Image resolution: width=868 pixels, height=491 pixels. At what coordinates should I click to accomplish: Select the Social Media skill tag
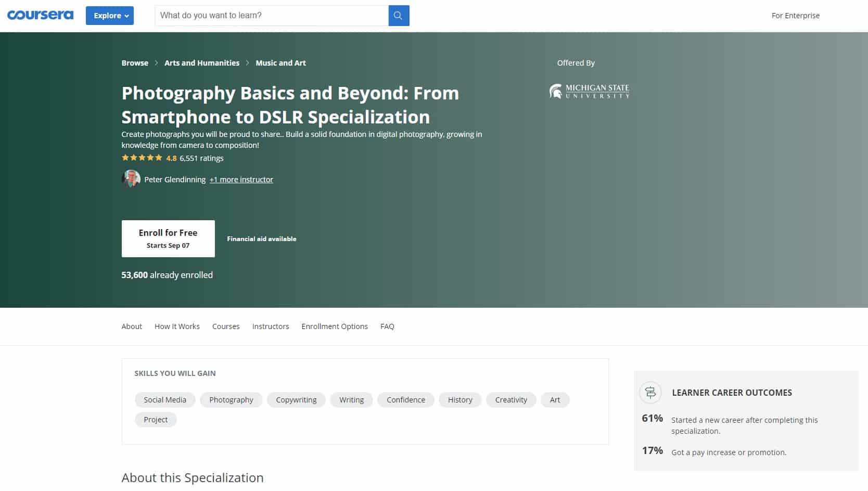(x=165, y=400)
